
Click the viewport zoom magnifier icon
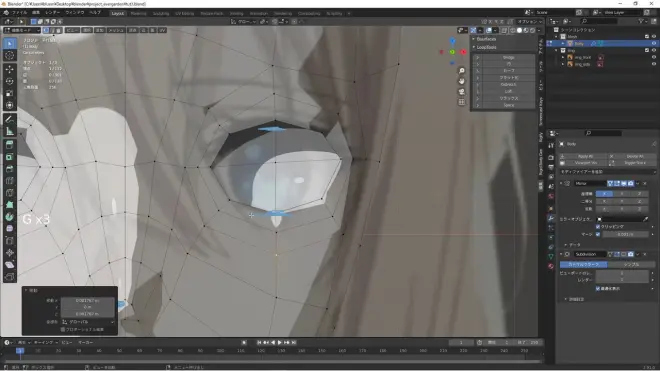(462, 71)
